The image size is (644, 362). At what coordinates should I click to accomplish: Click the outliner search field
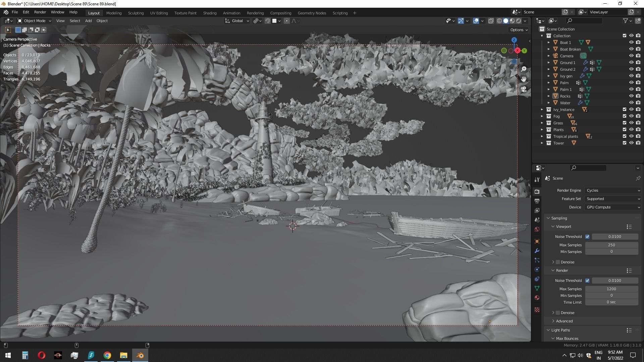[x=584, y=21]
